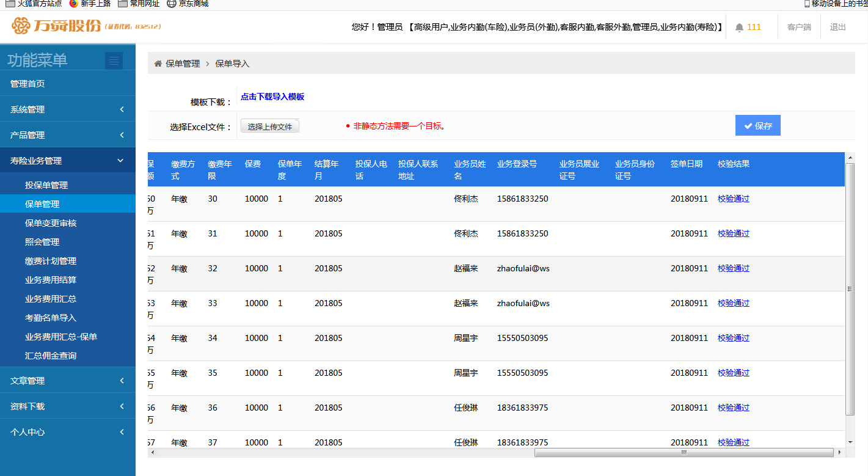Toggle the sidebar hamburger menu icon
This screenshot has width=868, height=476.
click(x=114, y=60)
